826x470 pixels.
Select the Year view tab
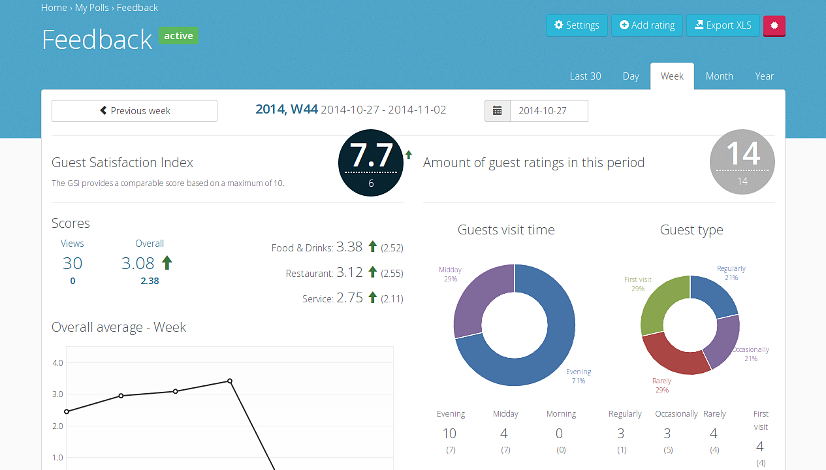[764, 77]
